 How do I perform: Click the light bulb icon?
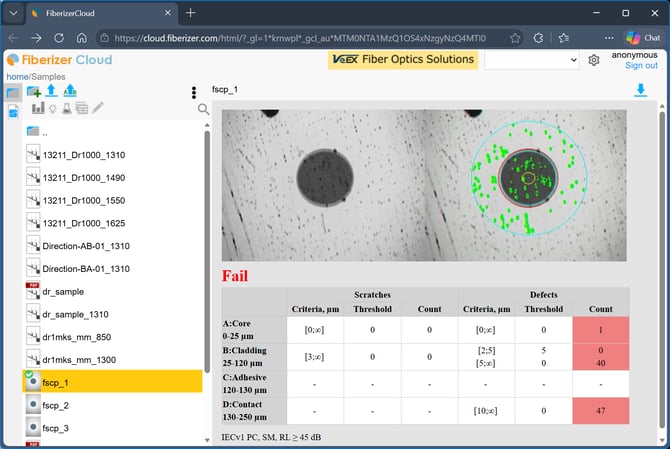pos(53,109)
